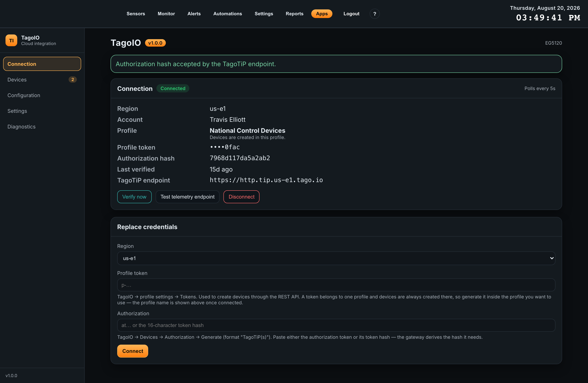Click the authorization hash value 7968d117da5a2ab2
The image size is (588, 383).
click(x=240, y=158)
